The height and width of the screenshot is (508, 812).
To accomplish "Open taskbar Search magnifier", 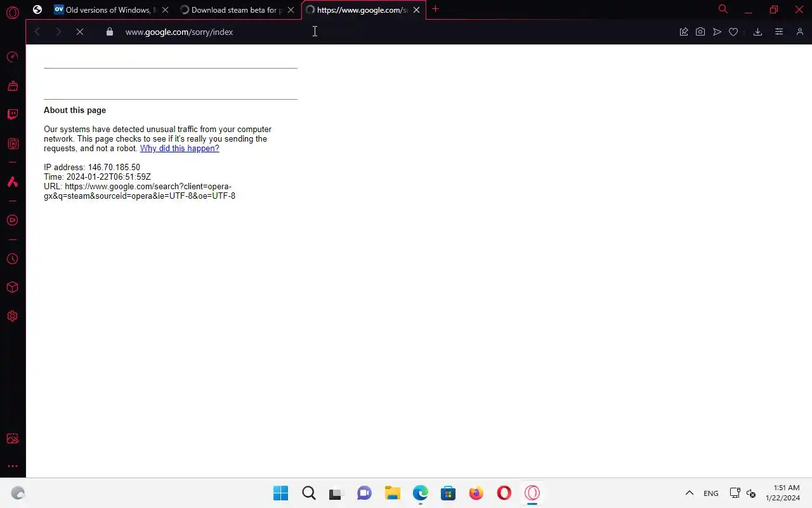I will tap(309, 493).
